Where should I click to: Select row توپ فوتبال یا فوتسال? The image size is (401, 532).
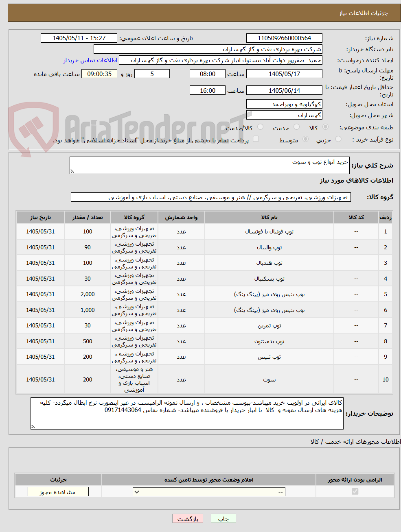[x=204, y=231]
